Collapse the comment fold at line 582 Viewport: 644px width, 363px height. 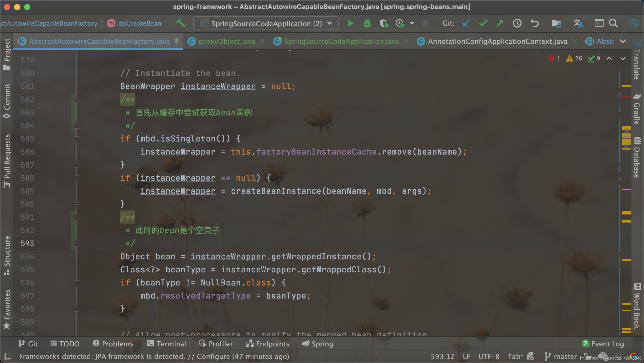pos(76,100)
